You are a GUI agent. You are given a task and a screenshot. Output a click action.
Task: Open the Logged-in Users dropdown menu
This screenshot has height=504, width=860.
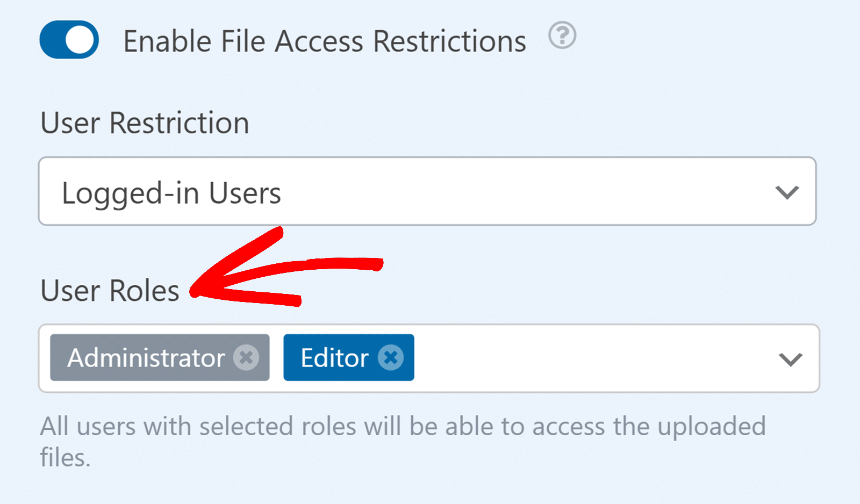pos(430,191)
